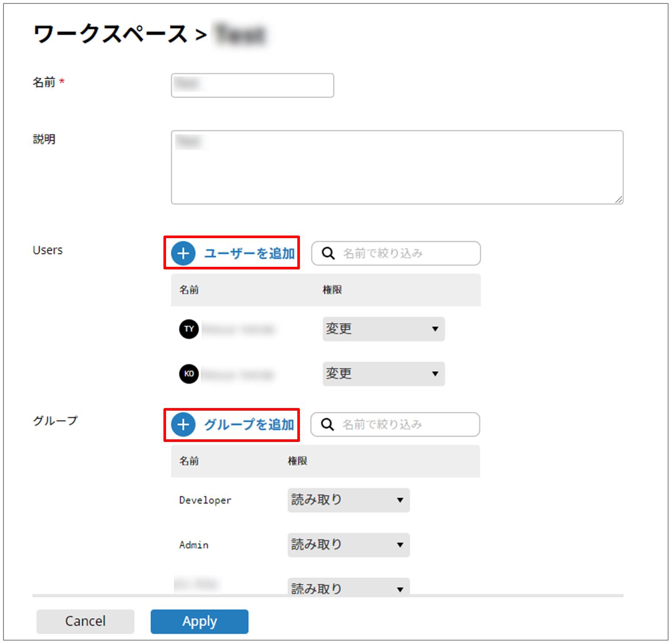Focus the 名前 text input field
Image resolution: width=672 pixels, height=644 pixels.
(252, 85)
